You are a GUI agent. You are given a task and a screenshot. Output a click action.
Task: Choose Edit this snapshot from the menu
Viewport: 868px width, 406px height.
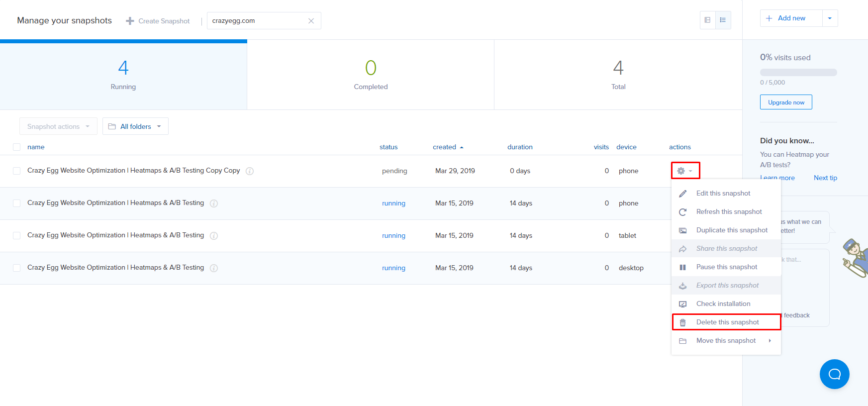coord(726,194)
